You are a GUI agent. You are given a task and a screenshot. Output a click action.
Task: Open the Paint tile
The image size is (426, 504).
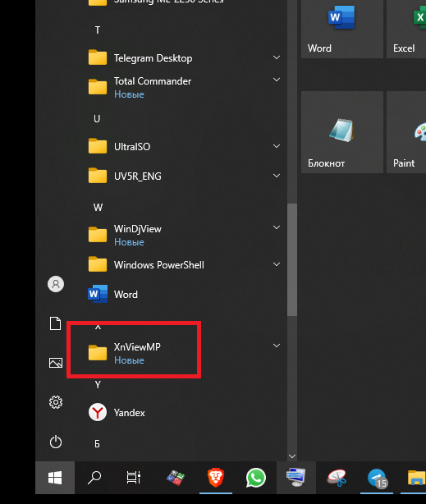click(406, 132)
